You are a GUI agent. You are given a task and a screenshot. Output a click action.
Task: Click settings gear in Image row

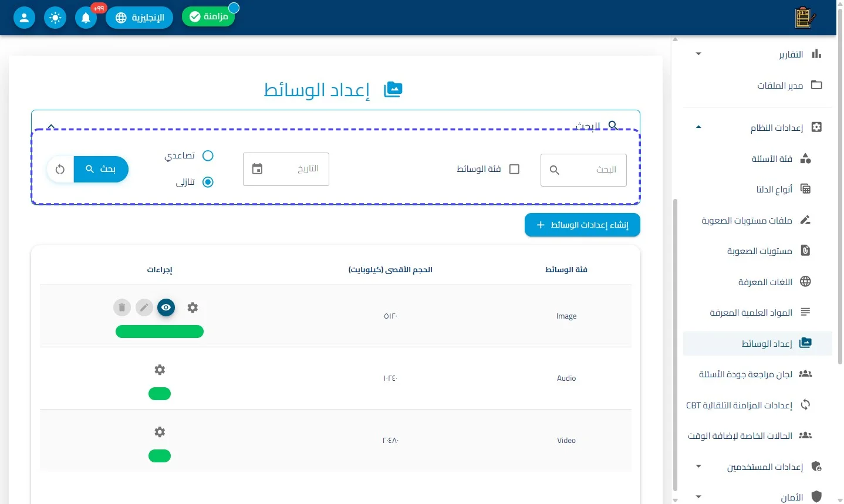tap(193, 307)
